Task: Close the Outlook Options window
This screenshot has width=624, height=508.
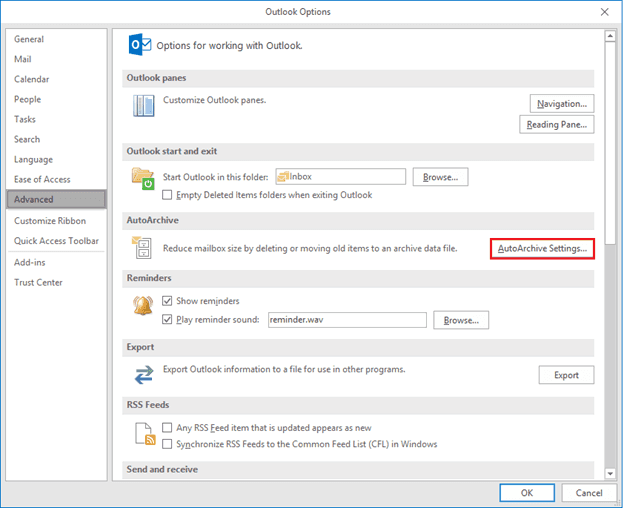Action: [x=604, y=12]
